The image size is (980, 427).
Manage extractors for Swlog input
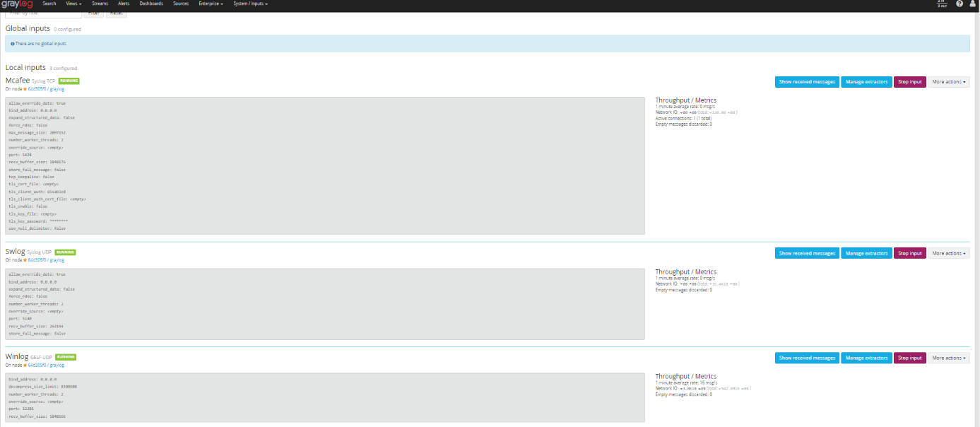tap(866, 253)
